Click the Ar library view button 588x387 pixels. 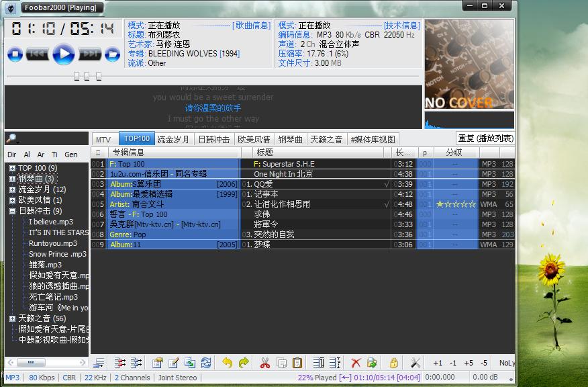[41, 155]
